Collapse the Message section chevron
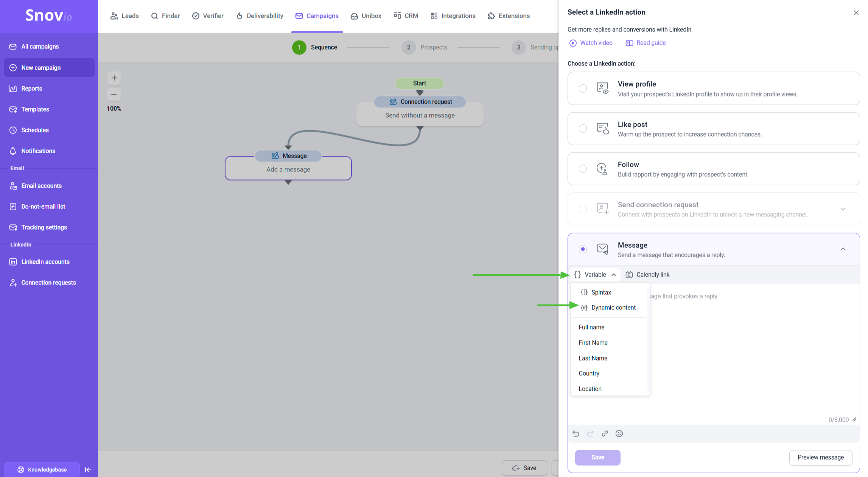The height and width of the screenshot is (477, 868). pyautogui.click(x=843, y=249)
